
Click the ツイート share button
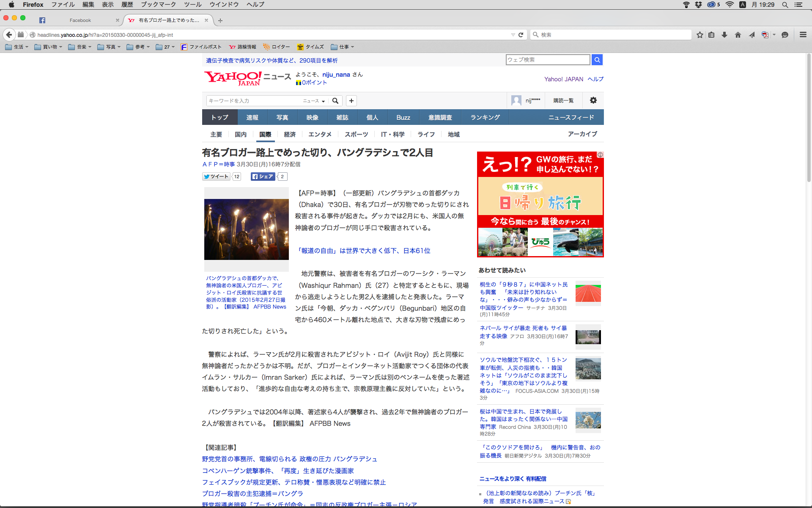coord(217,177)
